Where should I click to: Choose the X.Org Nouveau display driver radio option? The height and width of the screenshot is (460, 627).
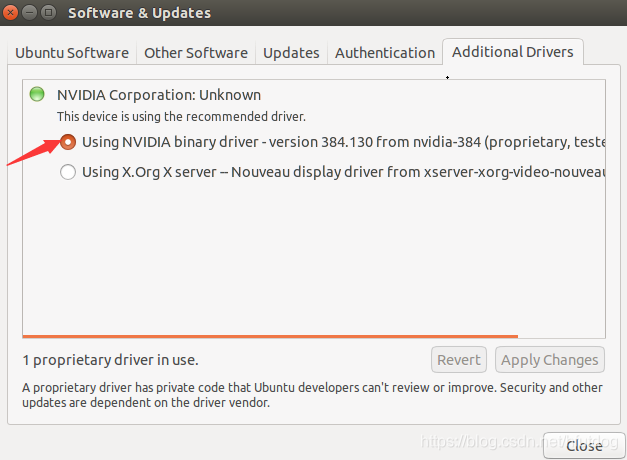pos(68,172)
